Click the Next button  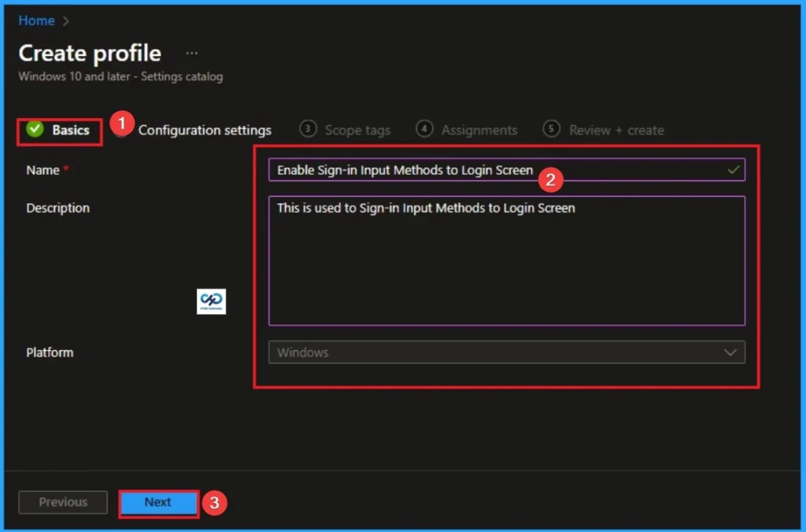(157, 502)
